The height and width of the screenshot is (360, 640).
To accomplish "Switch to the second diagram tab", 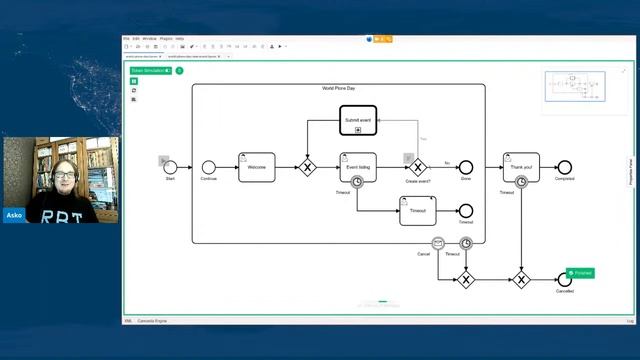I will point(192,57).
